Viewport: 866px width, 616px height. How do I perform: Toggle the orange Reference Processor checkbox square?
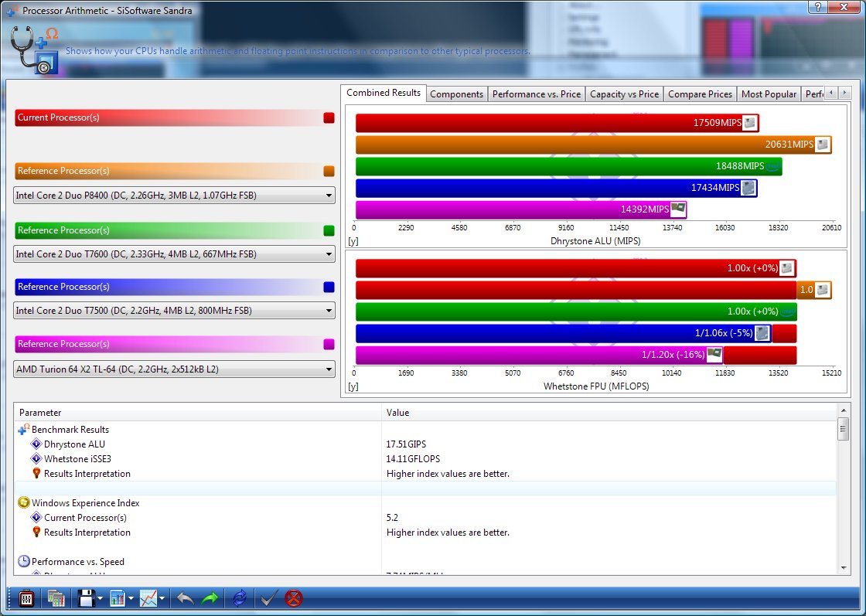(329, 171)
